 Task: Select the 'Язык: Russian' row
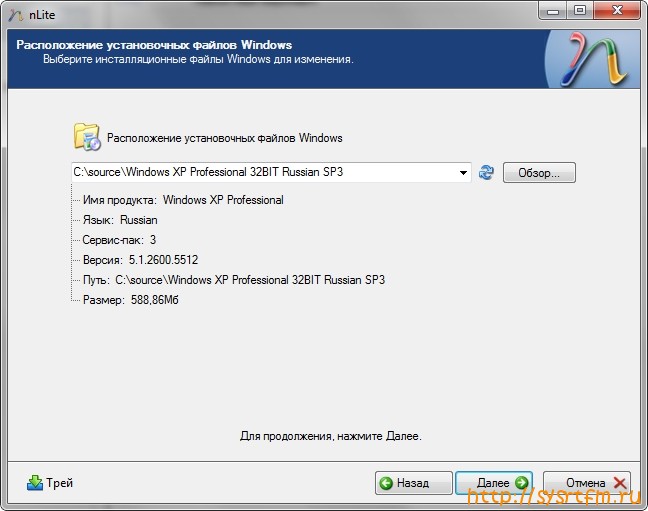(x=120, y=220)
